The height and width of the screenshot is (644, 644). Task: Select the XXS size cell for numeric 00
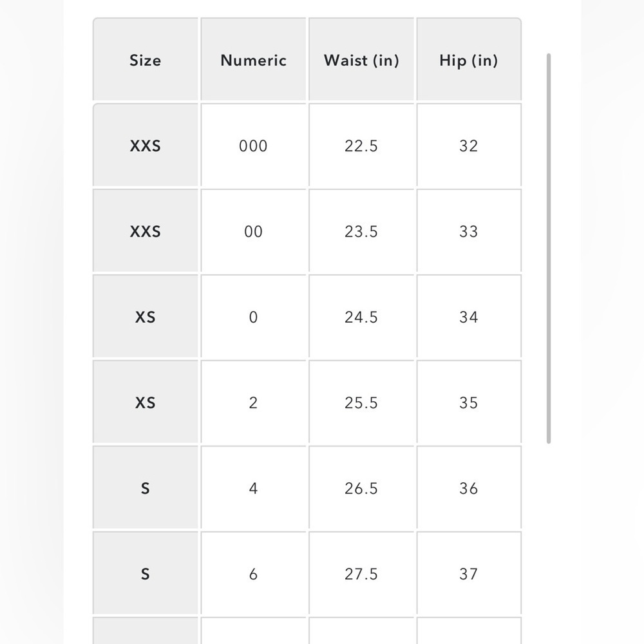(146, 231)
